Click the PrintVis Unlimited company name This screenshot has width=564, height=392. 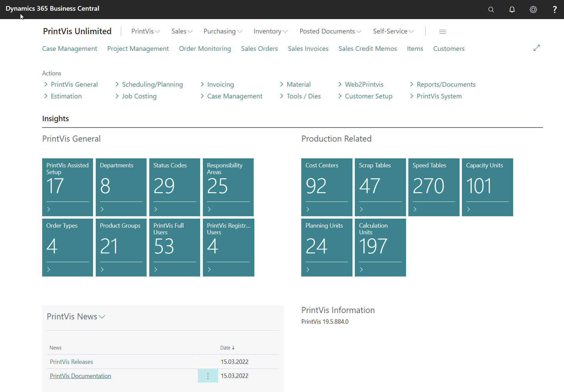77,31
